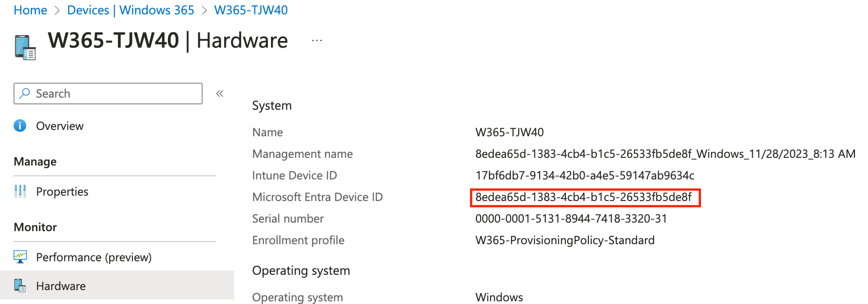Focus the sidebar Search field
This screenshot has width=868, height=304.
(108, 94)
